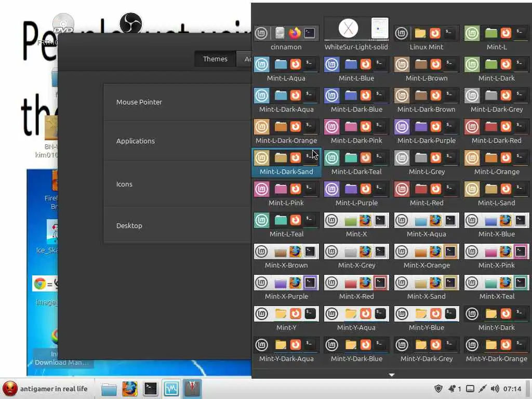Apply the plain Mint-Y theme
532x399 pixels.
tap(286, 314)
